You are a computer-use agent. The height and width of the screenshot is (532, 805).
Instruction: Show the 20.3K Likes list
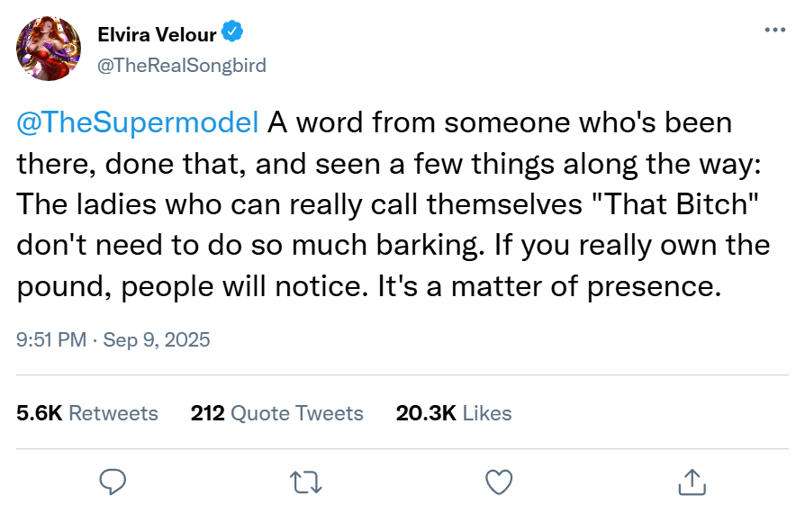coord(453,413)
